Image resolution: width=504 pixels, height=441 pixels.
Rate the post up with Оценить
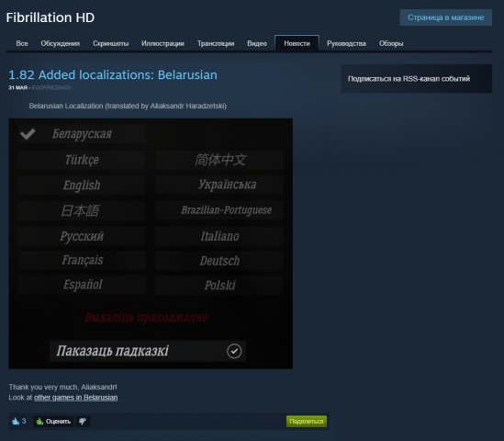pos(53,422)
